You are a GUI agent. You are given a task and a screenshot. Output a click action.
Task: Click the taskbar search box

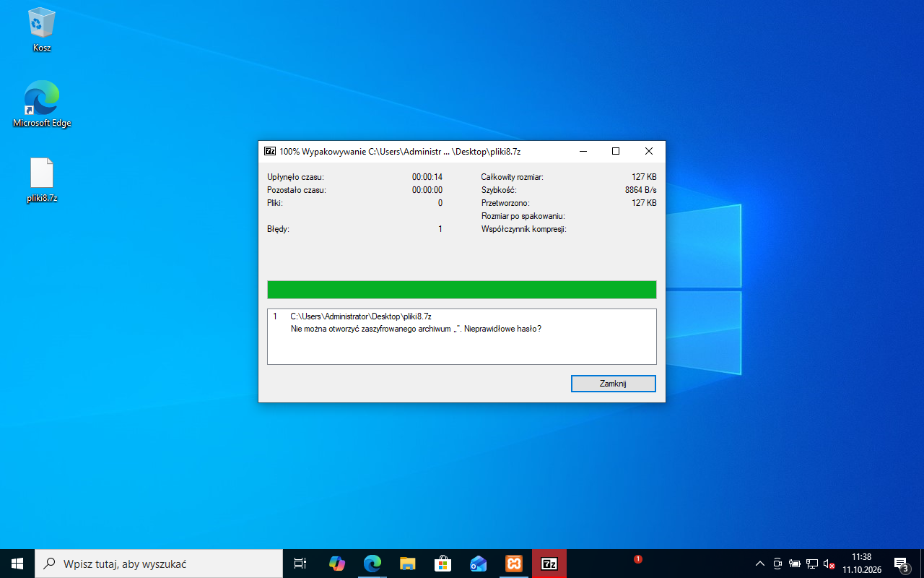coord(159,564)
